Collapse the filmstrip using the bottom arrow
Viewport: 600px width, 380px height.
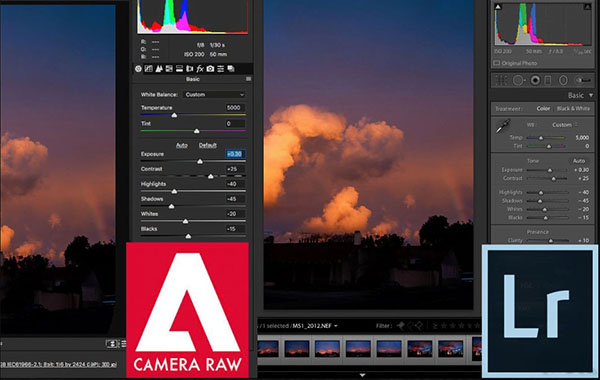coord(362,375)
